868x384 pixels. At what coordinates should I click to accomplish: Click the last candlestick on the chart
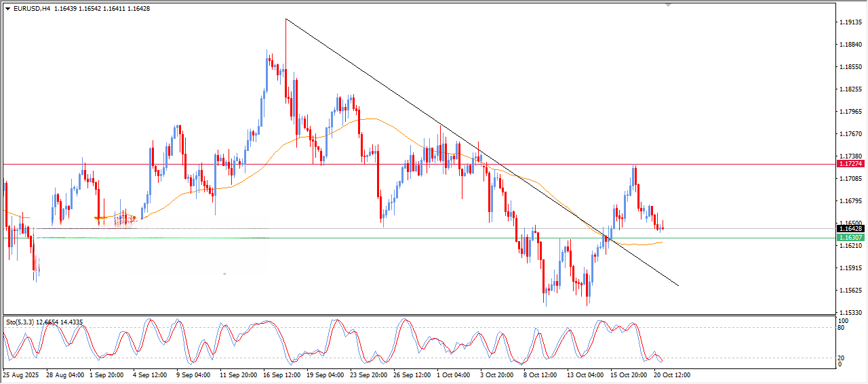(x=663, y=226)
